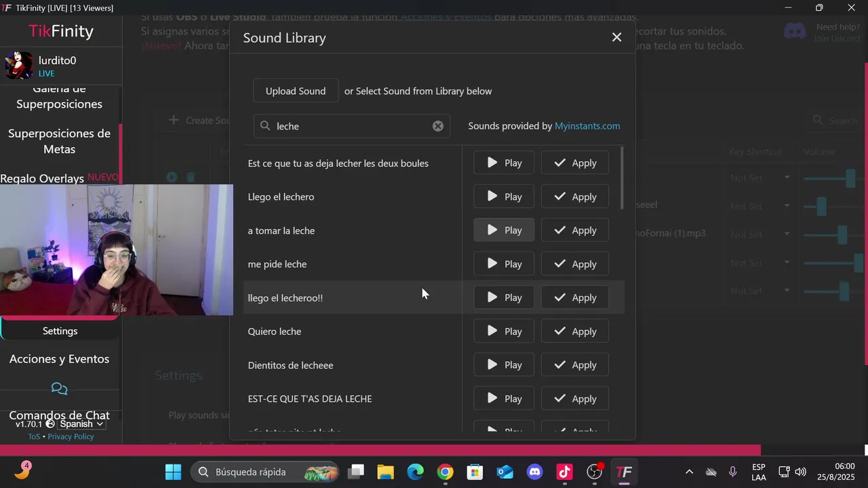This screenshot has height=488, width=868.
Task: Play the 'Llego el lechero' sound
Action: coord(504,197)
